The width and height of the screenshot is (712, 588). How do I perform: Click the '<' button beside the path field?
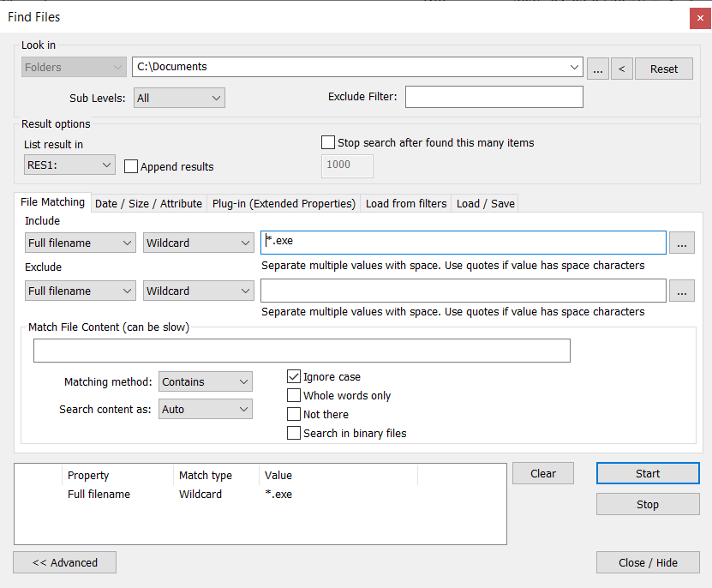(x=622, y=69)
